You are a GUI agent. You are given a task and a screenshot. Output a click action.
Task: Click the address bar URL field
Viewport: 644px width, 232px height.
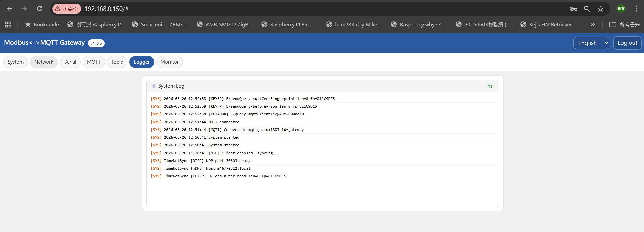point(303,9)
